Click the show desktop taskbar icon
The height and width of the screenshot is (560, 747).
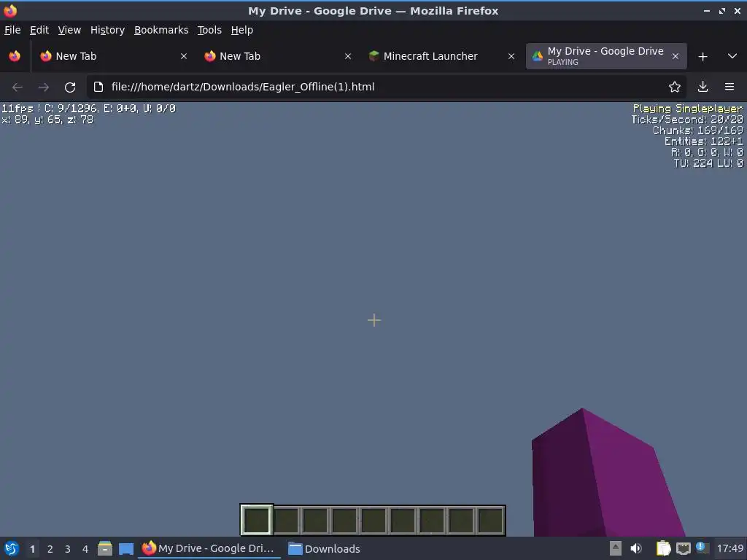(125, 548)
